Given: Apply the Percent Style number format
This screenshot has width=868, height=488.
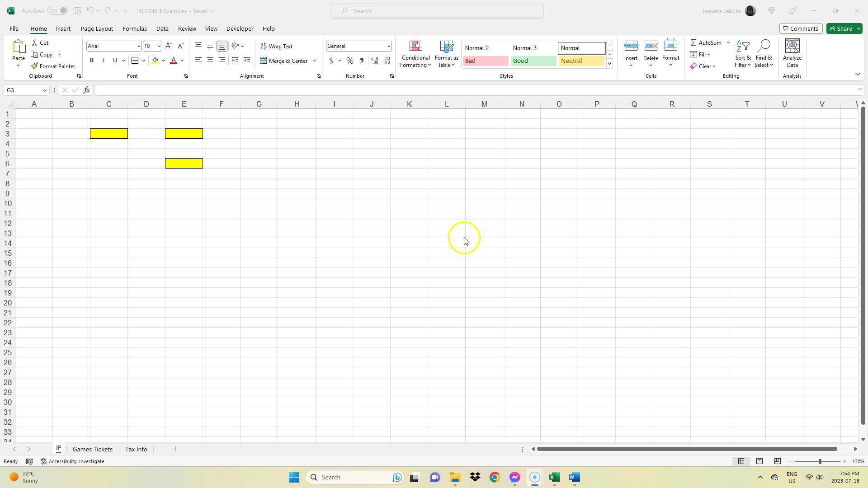Looking at the screenshot, I should tap(349, 61).
